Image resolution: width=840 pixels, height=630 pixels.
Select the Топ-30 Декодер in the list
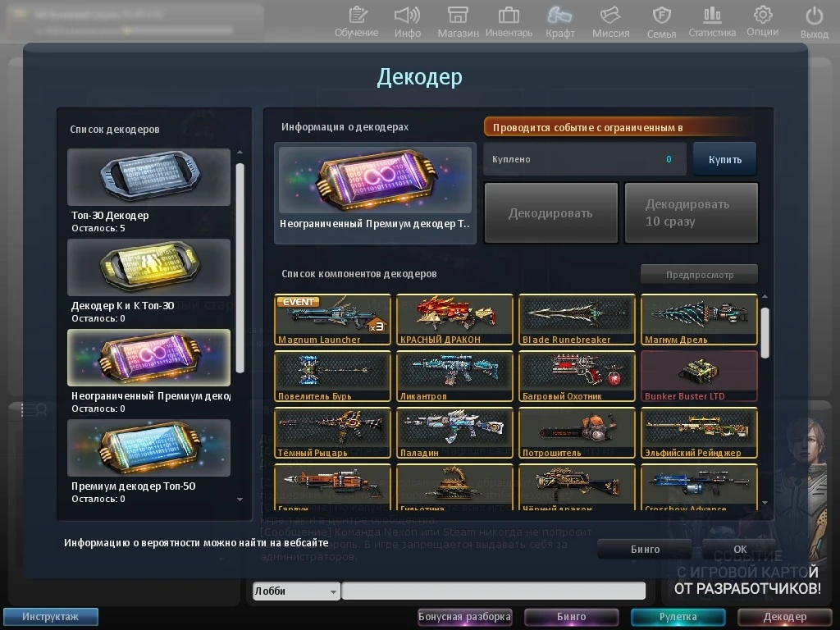(x=148, y=179)
